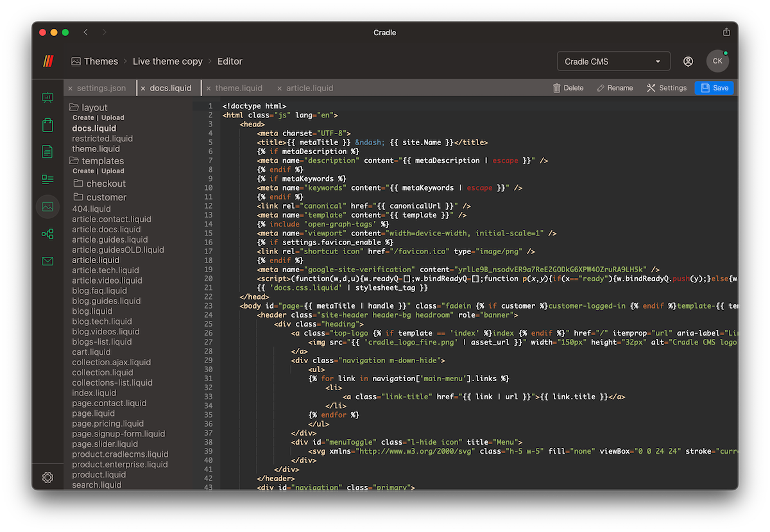
Task: Open the gear icon at sidebar bottom
Action: coord(47,477)
